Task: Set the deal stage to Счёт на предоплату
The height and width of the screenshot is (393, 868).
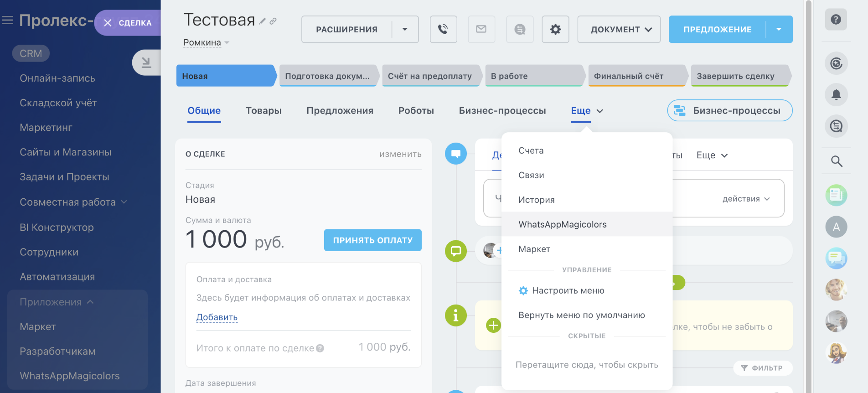Action: pos(431,76)
